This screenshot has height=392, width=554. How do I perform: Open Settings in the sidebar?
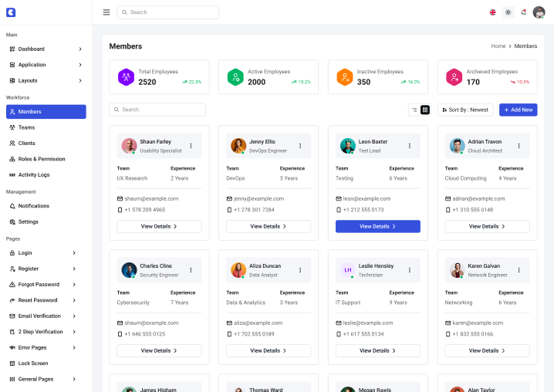46,221
